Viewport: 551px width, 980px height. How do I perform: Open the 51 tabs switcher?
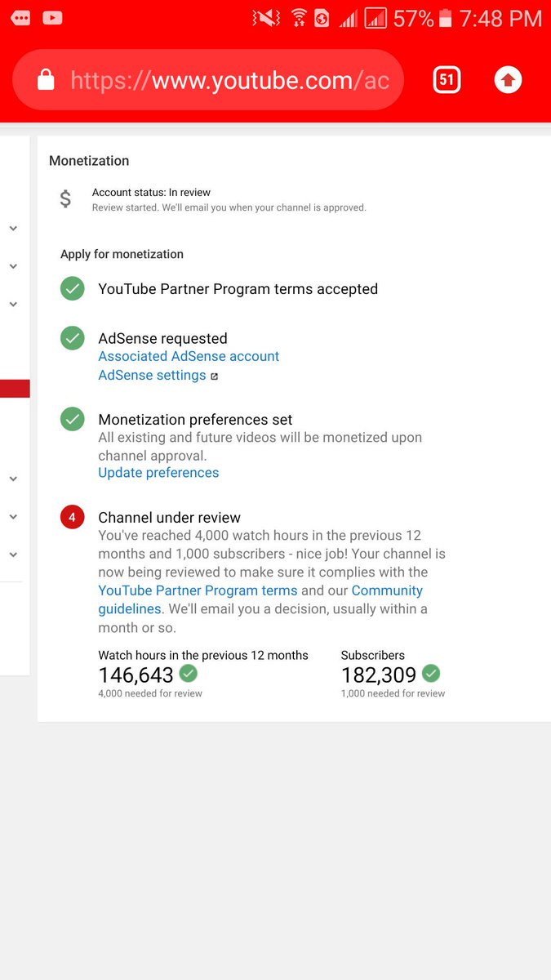click(447, 79)
